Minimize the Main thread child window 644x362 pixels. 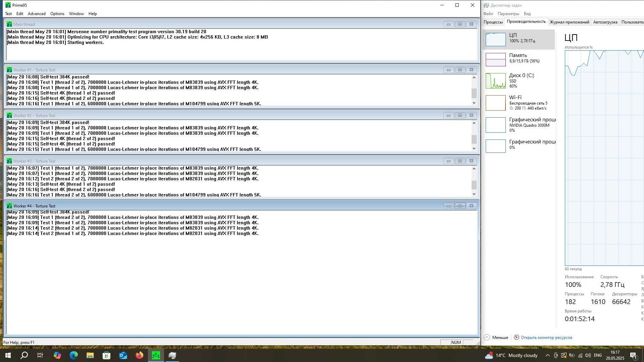448,24
